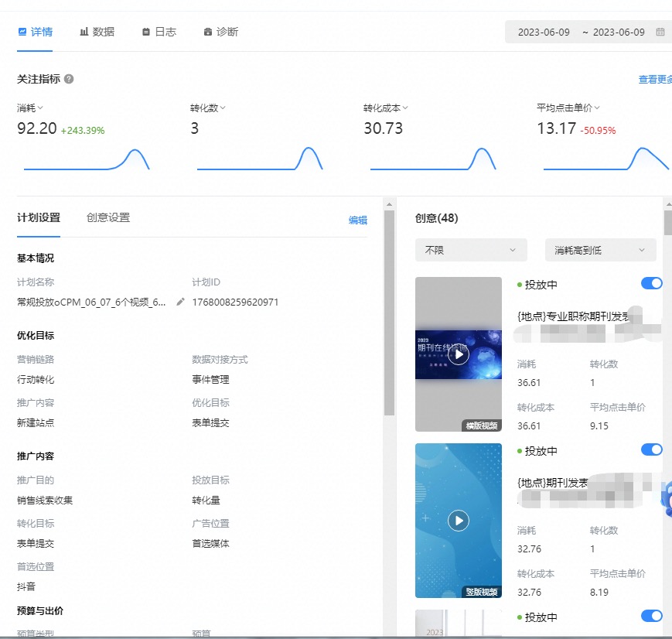
Task: Click the pencil icon to rename plan
Action: coord(180,302)
